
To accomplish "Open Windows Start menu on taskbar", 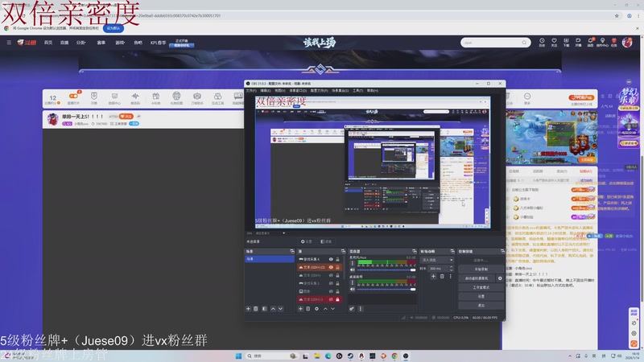I will click(238, 356).
